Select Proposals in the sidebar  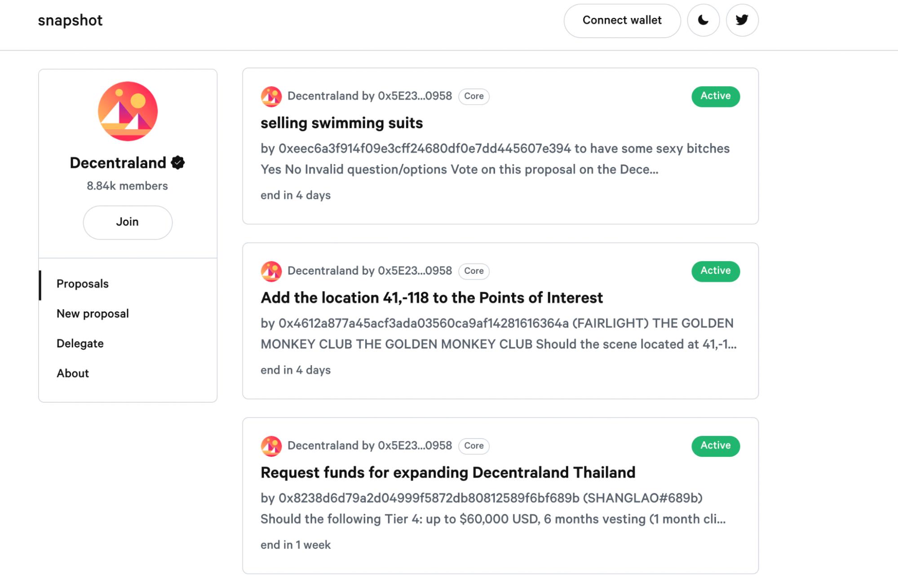83,284
